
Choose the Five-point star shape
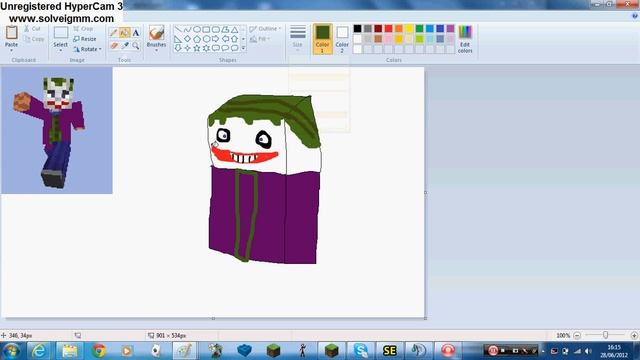click(x=197, y=48)
